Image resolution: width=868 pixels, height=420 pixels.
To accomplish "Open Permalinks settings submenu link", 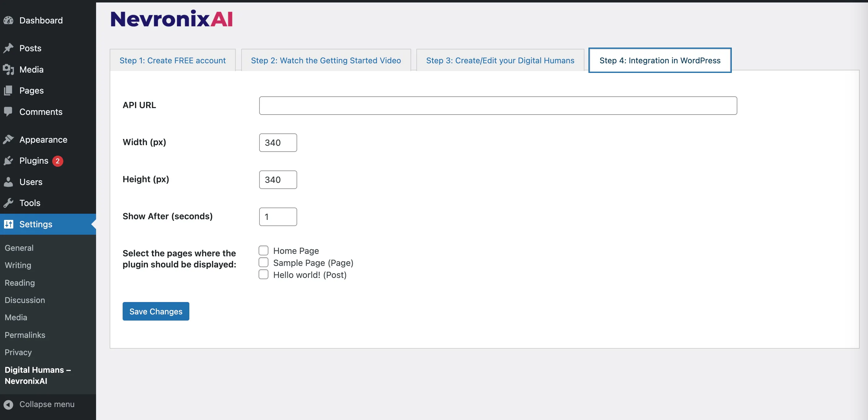I will 25,335.
